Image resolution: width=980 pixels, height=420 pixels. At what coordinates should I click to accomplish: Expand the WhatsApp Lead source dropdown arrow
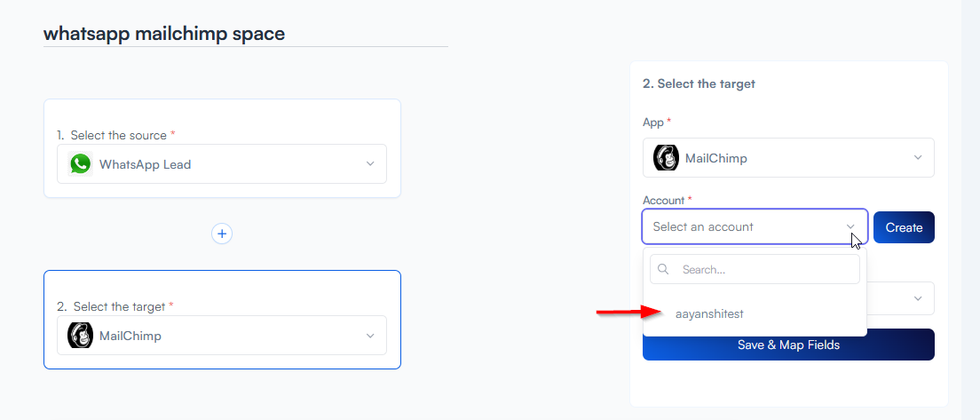(x=370, y=164)
